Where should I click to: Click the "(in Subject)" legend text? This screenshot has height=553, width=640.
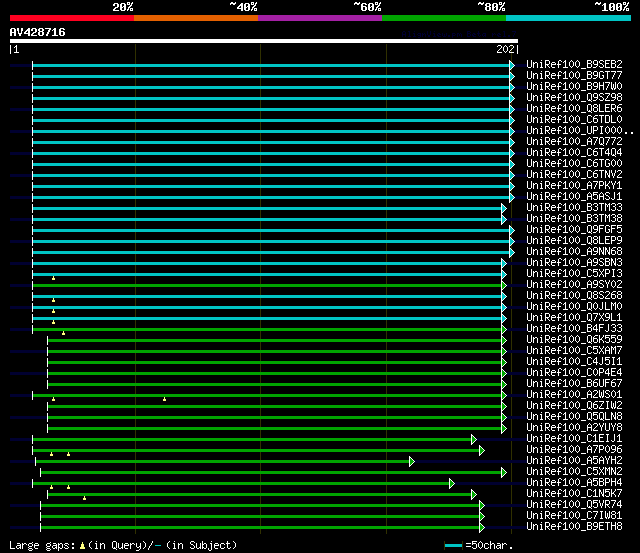tap(201, 546)
